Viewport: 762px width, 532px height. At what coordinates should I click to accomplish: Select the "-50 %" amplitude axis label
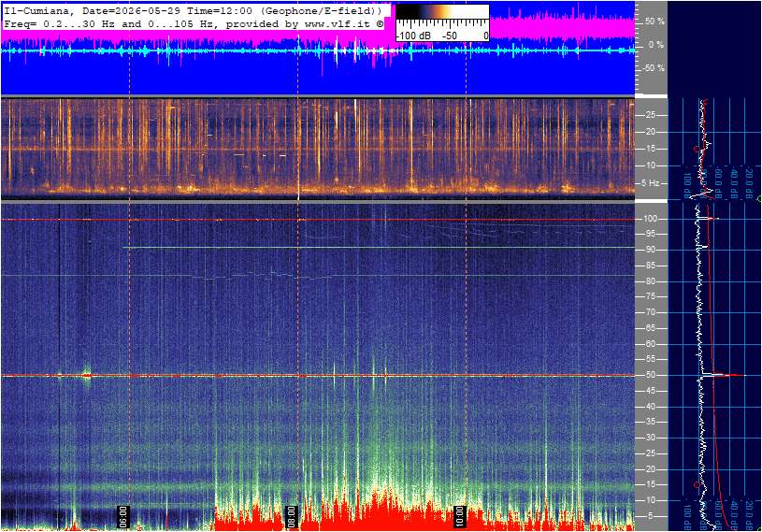pyautogui.click(x=654, y=68)
